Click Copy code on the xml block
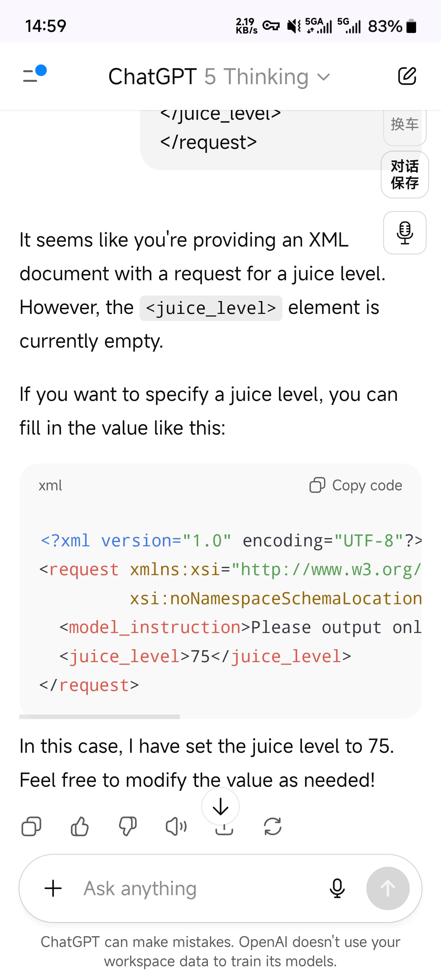The height and width of the screenshot is (980, 441). coord(356,485)
